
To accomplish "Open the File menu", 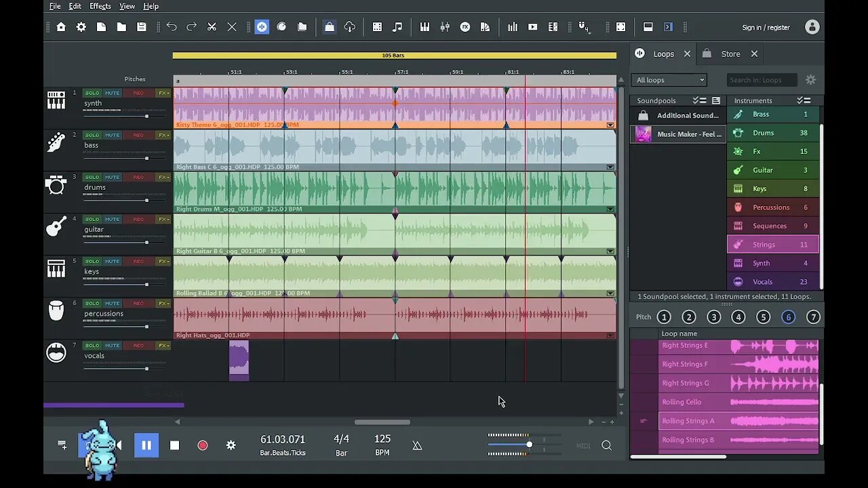I will (55, 6).
